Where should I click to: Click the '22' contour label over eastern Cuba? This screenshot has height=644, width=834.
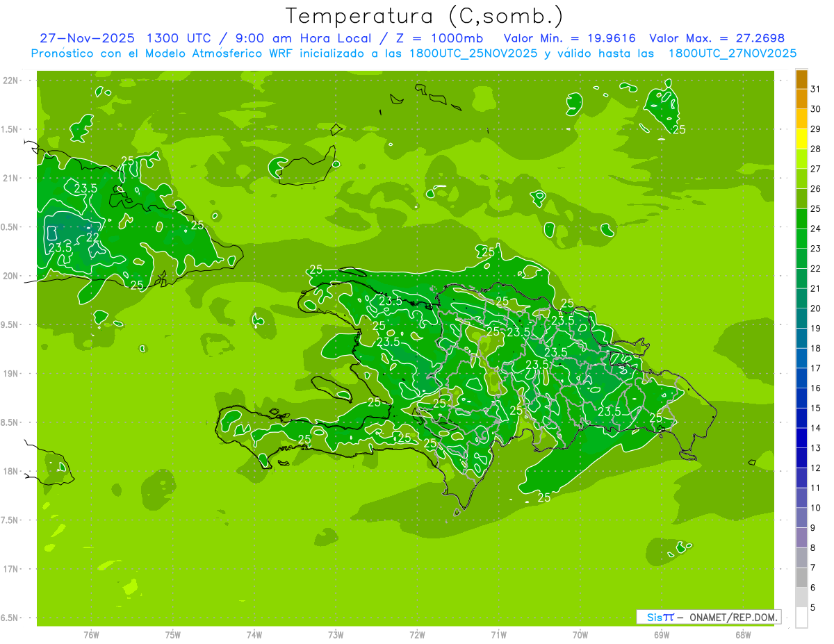pos(92,238)
